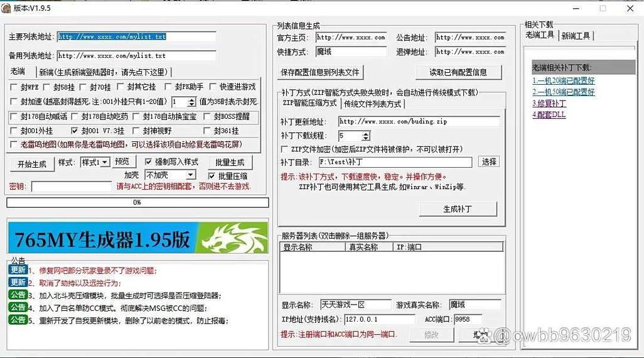The image size is (644, 358).
Task: Click 保存配置信息到列表文件 button
Action: tap(320, 72)
